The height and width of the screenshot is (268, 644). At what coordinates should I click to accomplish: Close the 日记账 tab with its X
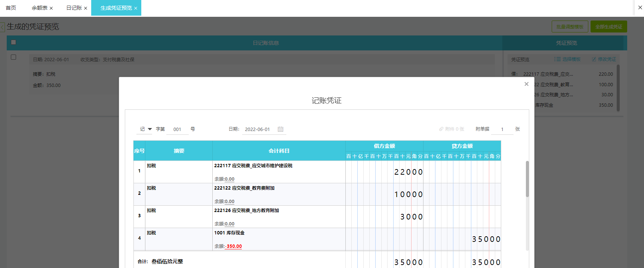[x=86, y=8]
